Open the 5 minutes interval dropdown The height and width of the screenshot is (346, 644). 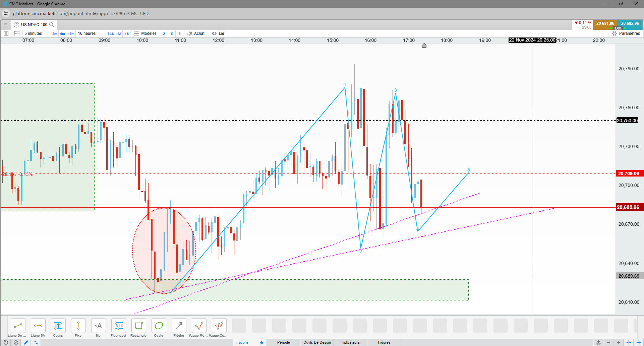pos(33,33)
